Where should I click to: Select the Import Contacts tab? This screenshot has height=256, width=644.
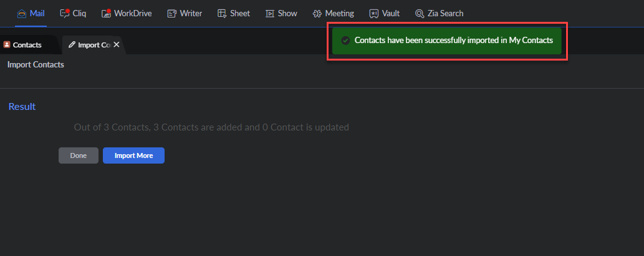(94, 45)
